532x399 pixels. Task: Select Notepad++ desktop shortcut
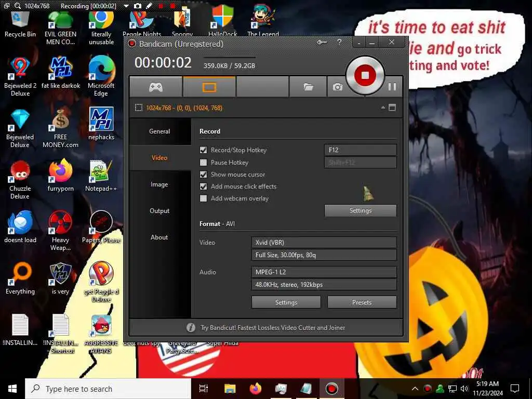(101, 176)
